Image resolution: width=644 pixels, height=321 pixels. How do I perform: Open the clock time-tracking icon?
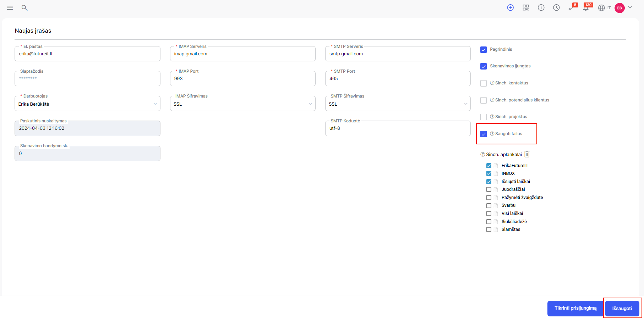[x=556, y=8]
